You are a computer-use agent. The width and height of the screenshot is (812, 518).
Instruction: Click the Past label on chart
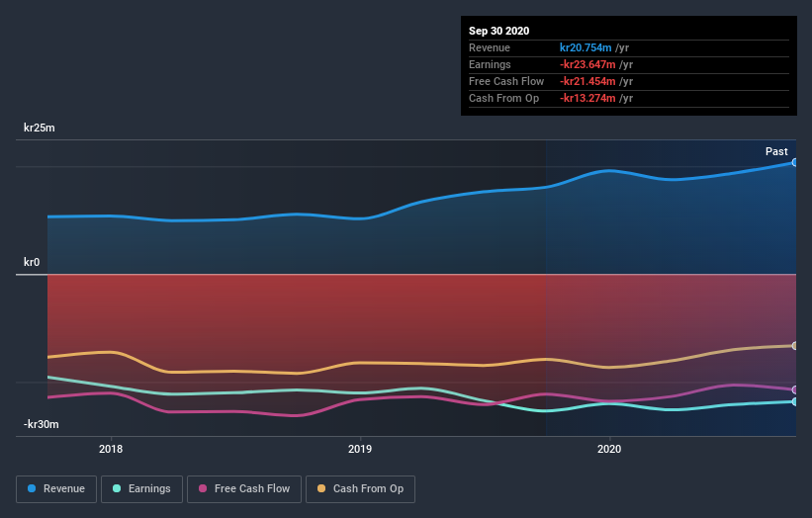[776, 151]
